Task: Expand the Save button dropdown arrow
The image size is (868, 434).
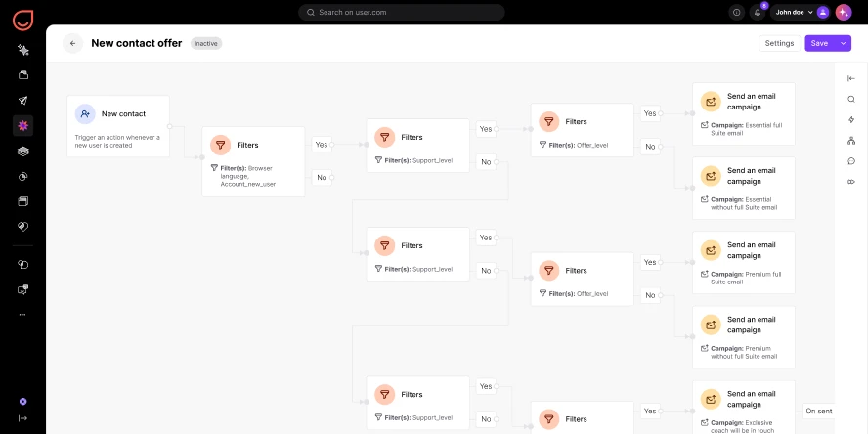Action: (x=844, y=43)
